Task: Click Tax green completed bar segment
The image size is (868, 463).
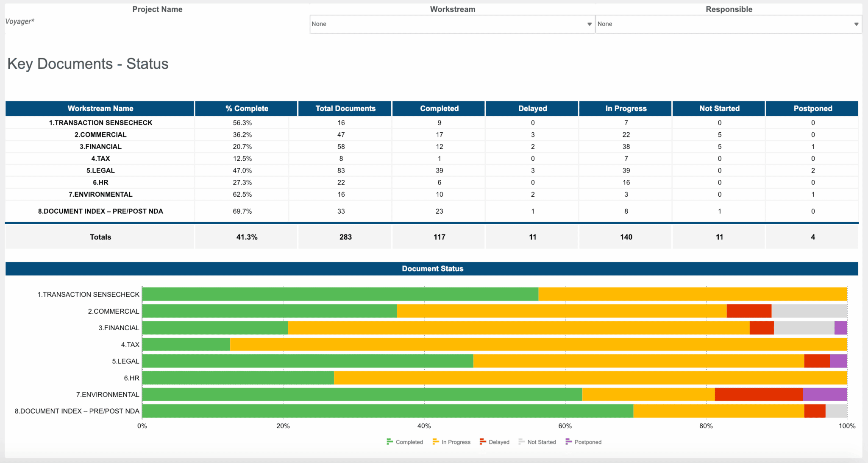Action: coord(186,344)
